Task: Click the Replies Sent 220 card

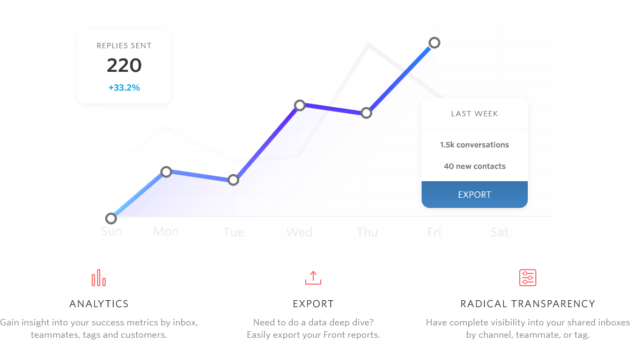Action: [124, 66]
